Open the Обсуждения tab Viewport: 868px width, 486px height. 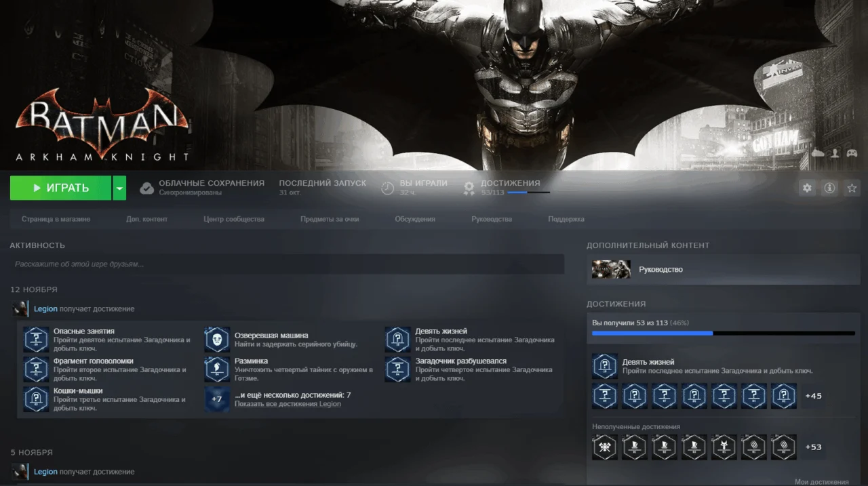click(x=415, y=219)
